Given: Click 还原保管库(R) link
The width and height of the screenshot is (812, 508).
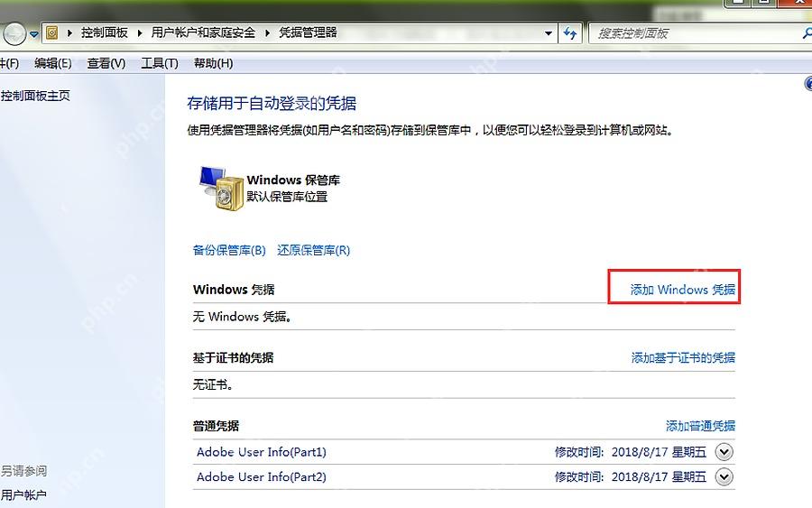Looking at the screenshot, I should pyautogui.click(x=314, y=250).
